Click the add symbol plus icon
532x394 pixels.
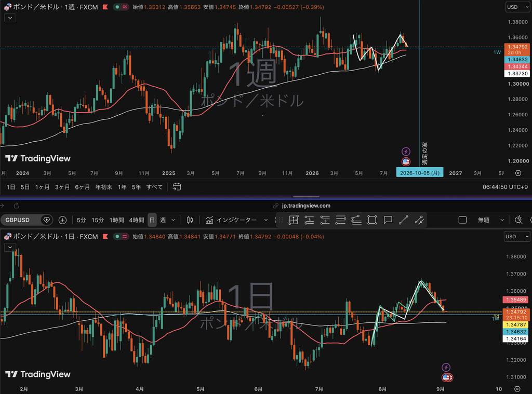coord(62,220)
